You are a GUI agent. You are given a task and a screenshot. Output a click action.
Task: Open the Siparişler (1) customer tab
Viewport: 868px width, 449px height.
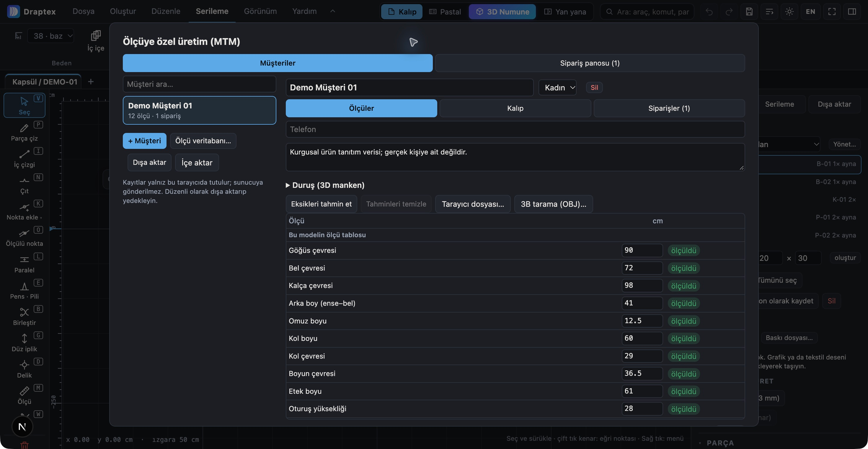[669, 108]
